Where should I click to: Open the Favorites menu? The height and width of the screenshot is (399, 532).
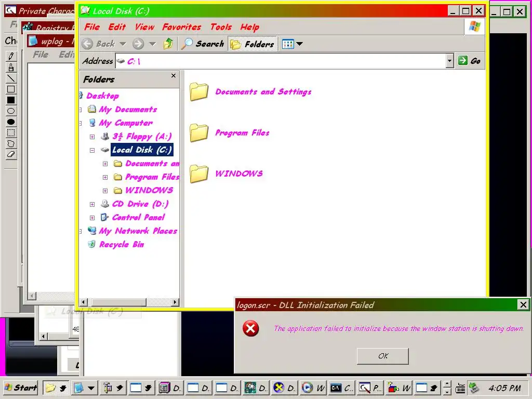click(x=181, y=27)
